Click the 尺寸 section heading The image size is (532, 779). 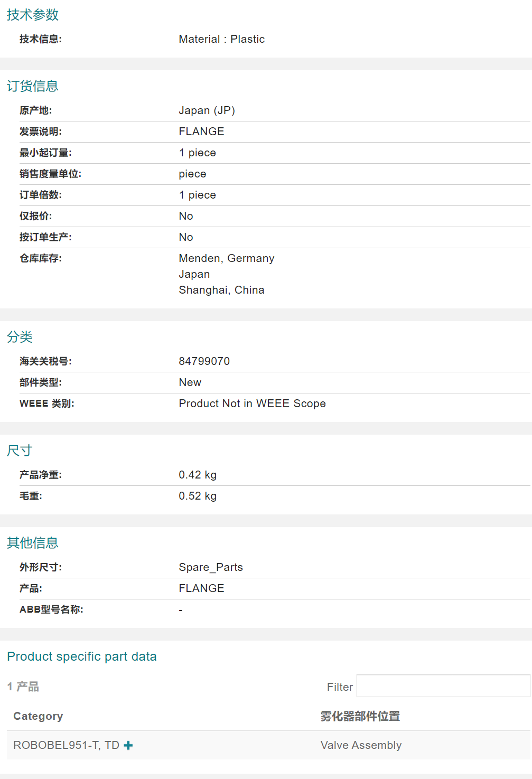point(20,450)
